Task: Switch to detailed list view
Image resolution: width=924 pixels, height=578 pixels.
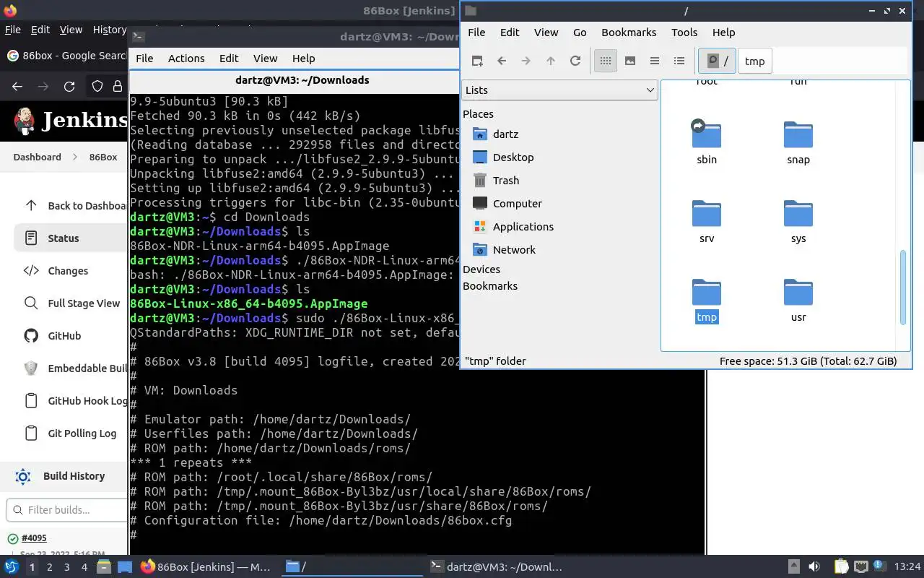Action: coord(679,61)
